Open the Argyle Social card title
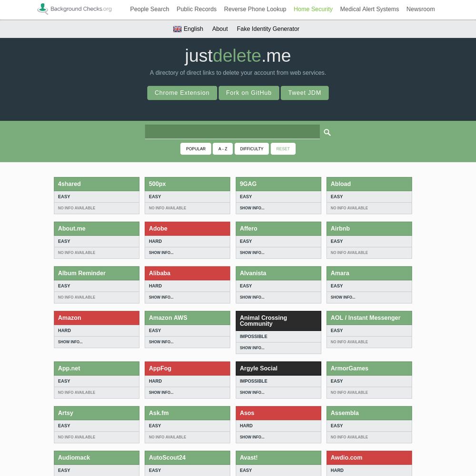Screen dimensions: 476x476 click(x=278, y=368)
